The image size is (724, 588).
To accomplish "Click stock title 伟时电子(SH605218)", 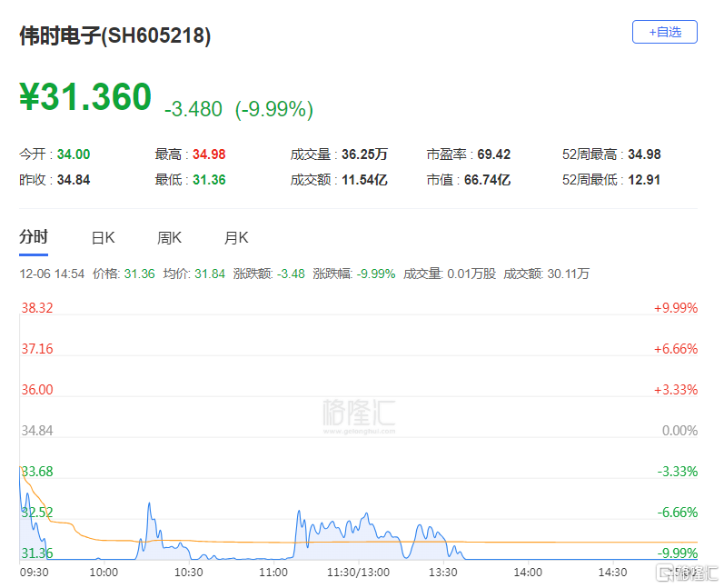I will (115, 35).
